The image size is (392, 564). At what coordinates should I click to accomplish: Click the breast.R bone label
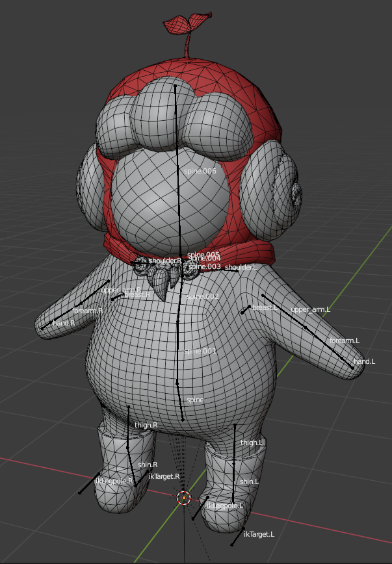click(x=137, y=294)
